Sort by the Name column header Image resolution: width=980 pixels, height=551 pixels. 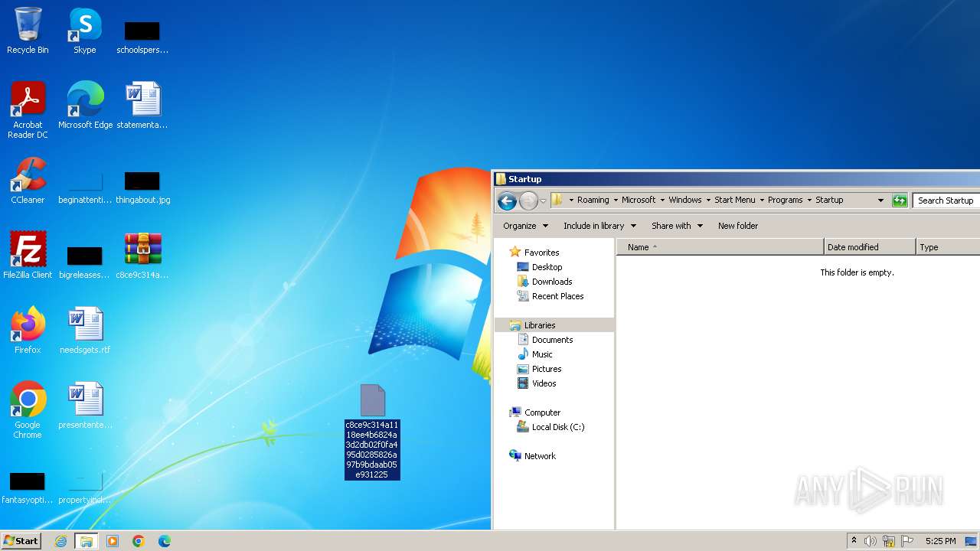coord(720,247)
